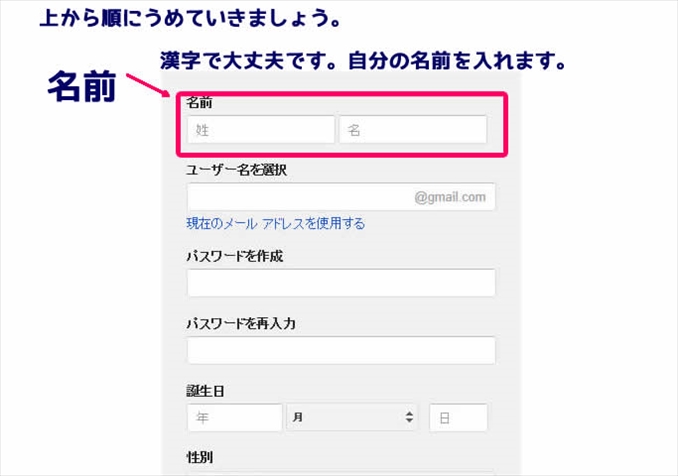Image resolution: width=678 pixels, height=476 pixels.
Task: Click the ユーザー名を選択 label
Action: 236,170
